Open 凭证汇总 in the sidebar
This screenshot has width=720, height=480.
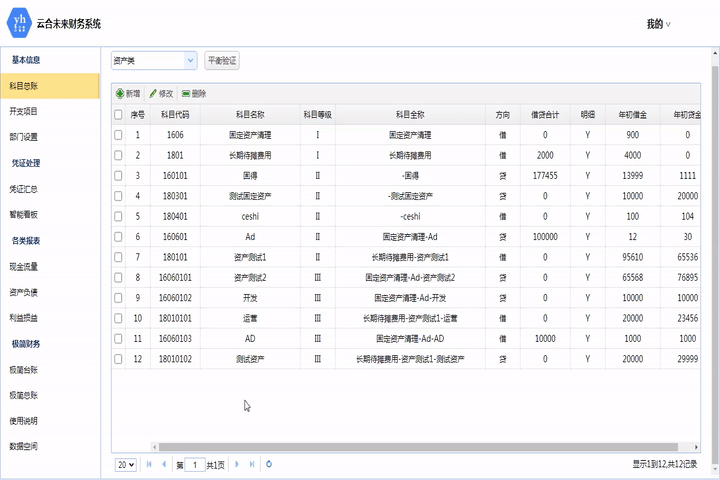24,188
